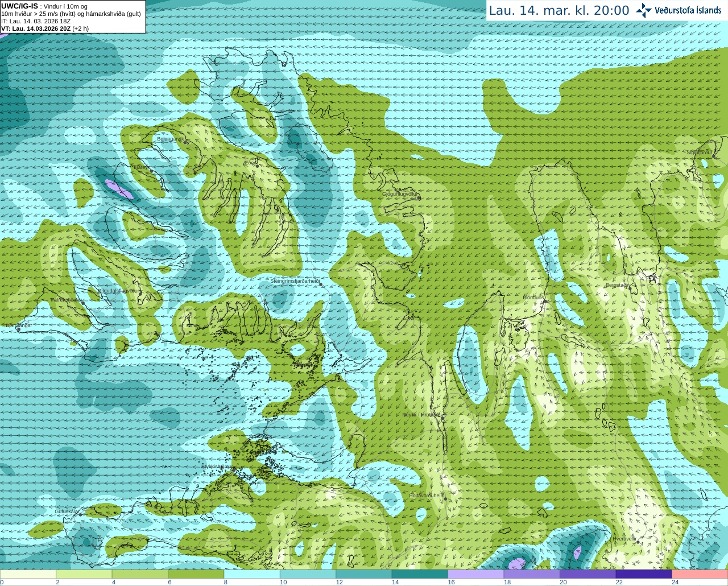
Task: Click the Bjargtangar station label
Action: pyautogui.click(x=19, y=325)
